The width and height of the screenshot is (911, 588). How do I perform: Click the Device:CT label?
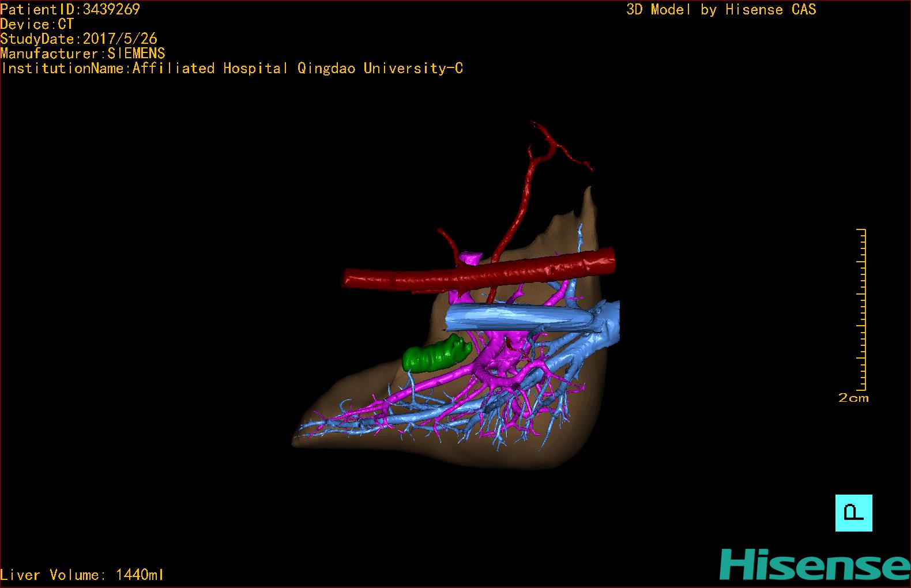coord(37,24)
